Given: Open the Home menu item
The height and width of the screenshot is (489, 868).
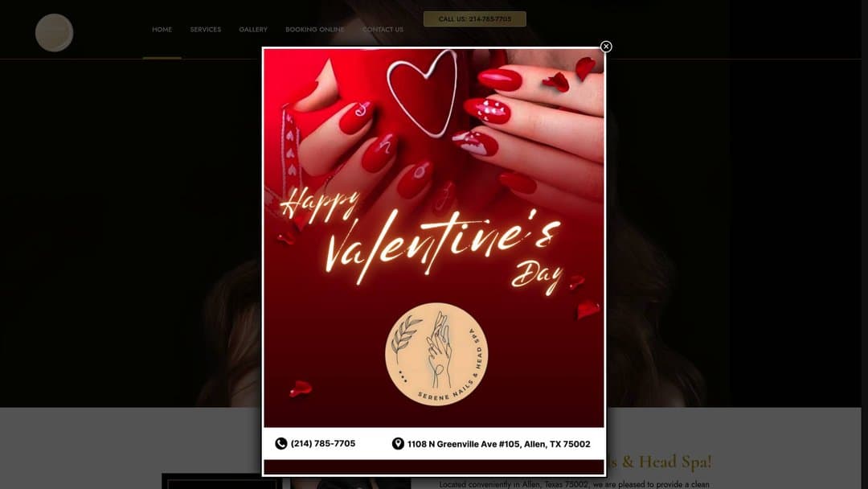Looking at the screenshot, I should point(162,29).
